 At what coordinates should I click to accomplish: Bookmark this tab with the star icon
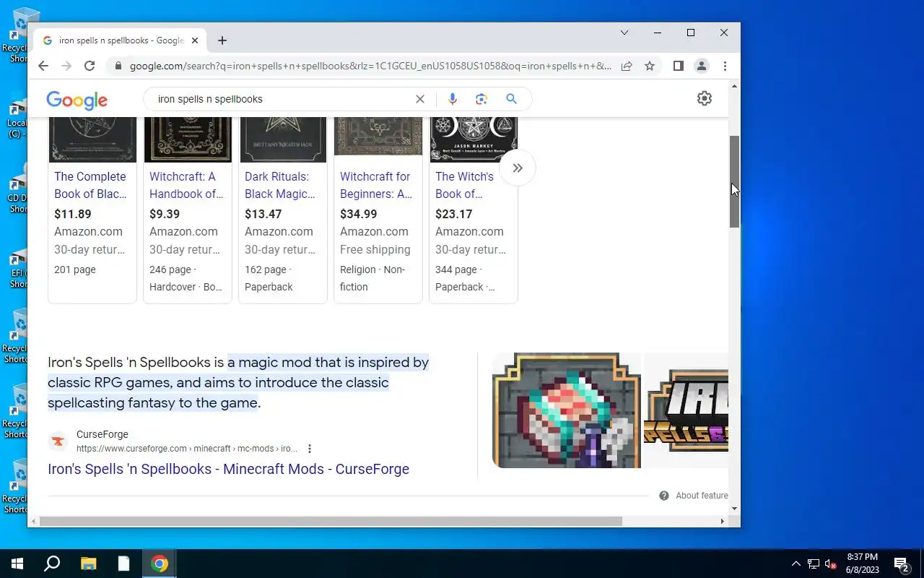click(x=650, y=66)
